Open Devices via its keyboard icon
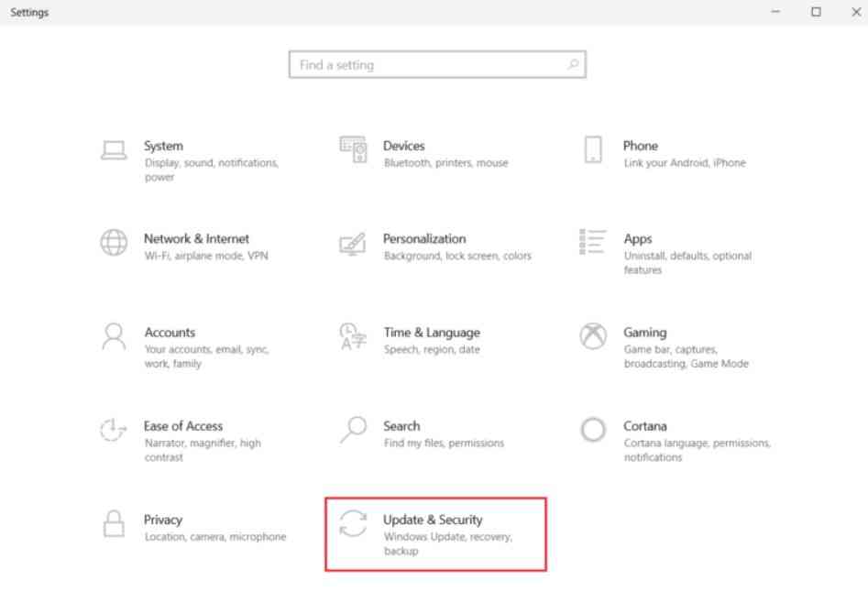This screenshot has height=592, width=868. click(x=353, y=150)
